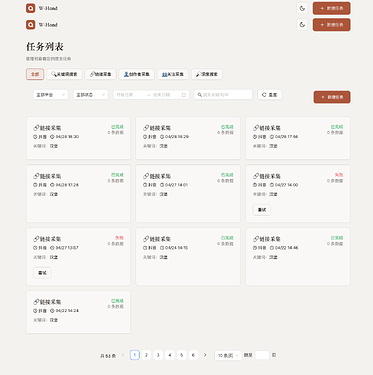
Task: Click link icon on the 04/27 13:57 card
Action: [36, 239]
